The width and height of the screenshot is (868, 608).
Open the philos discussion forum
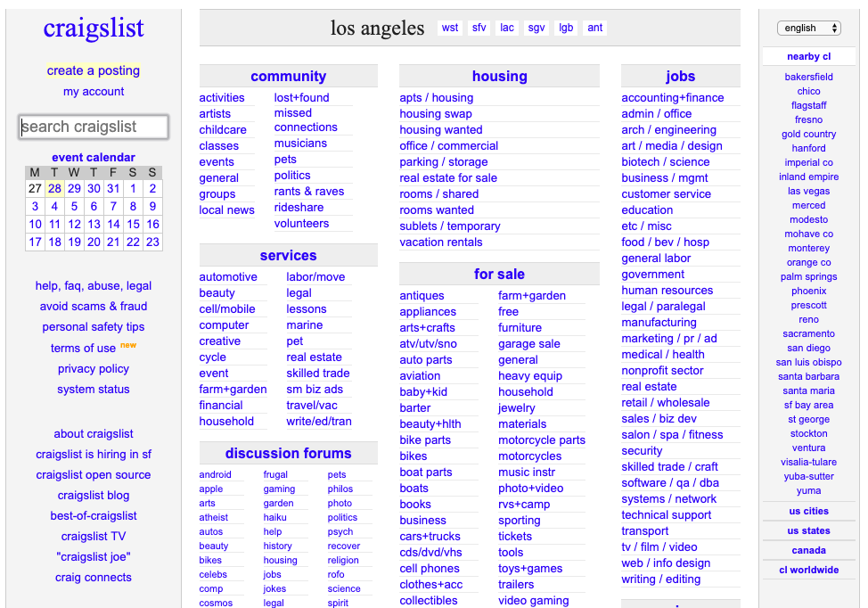[x=340, y=489]
